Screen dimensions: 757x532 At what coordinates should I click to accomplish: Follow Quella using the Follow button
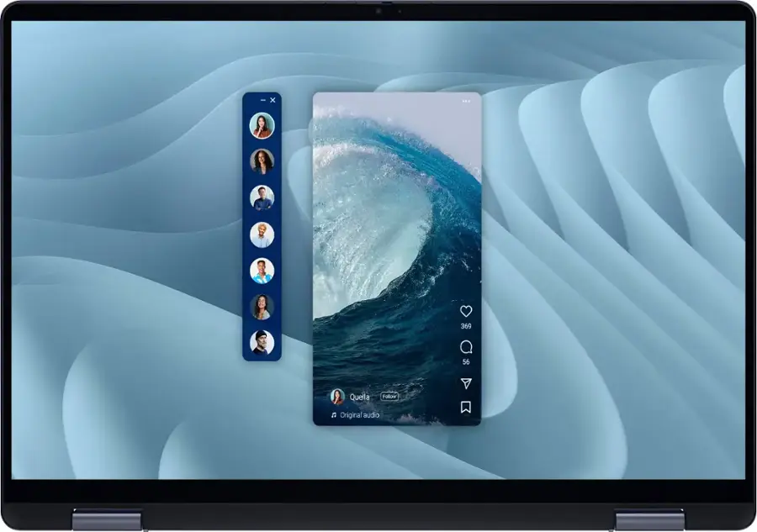[389, 397]
